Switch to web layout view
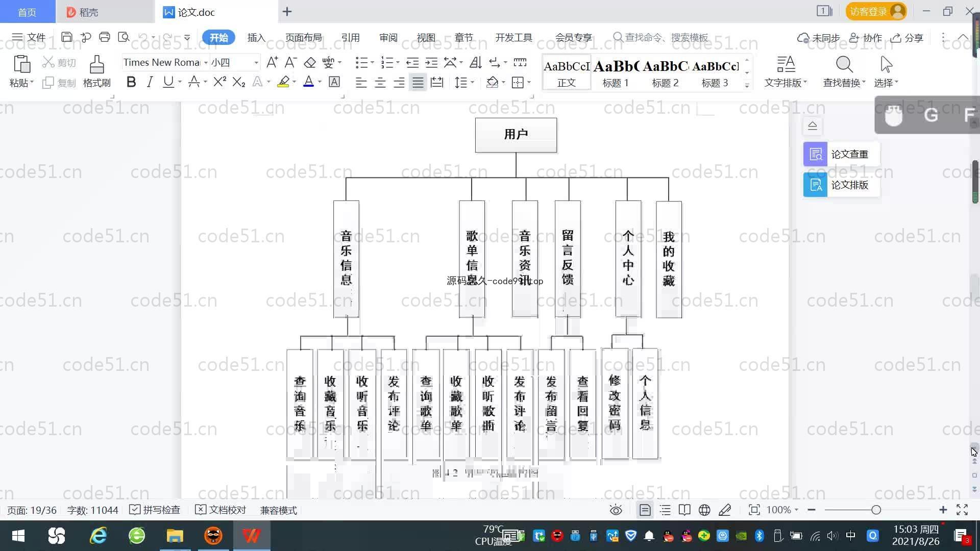Viewport: 980px width, 551px height. pyautogui.click(x=704, y=510)
